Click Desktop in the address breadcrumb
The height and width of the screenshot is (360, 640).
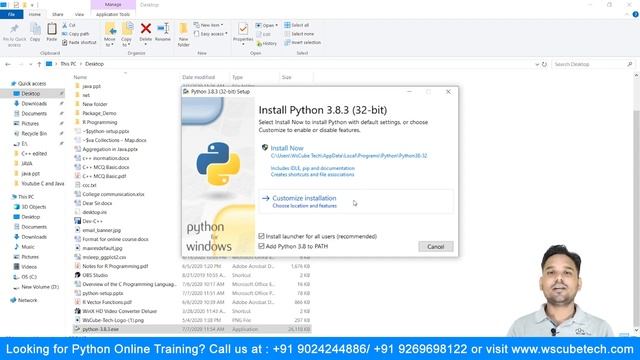(95, 64)
